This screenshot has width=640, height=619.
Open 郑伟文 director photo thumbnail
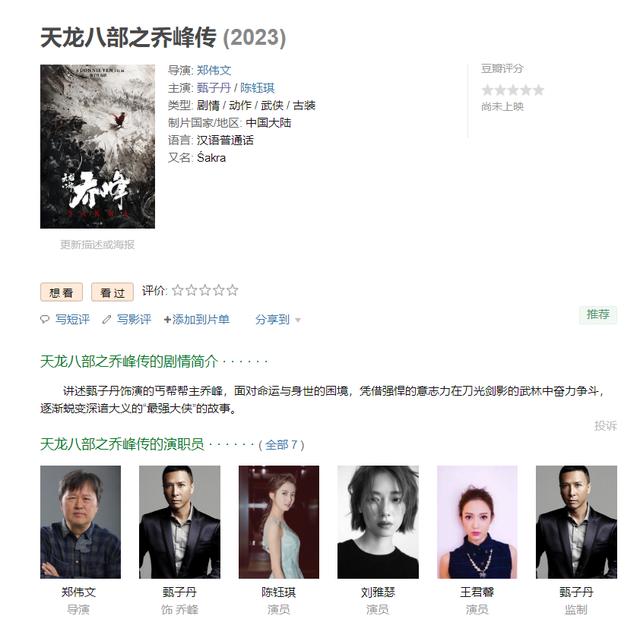(80, 522)
